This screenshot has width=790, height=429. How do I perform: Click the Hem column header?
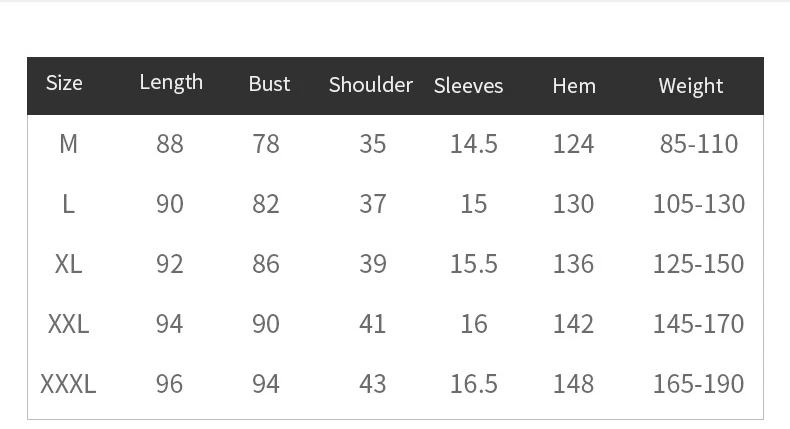574,86
